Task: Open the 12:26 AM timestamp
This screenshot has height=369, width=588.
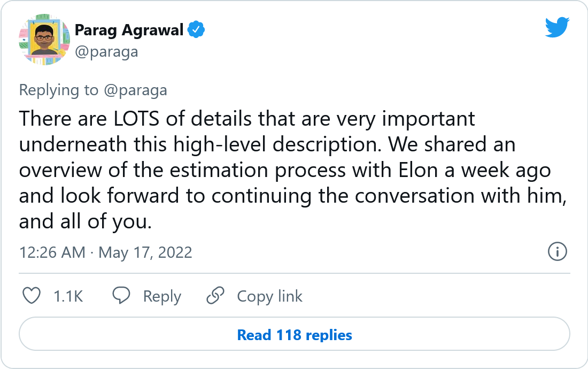Action: coord(52,252)
